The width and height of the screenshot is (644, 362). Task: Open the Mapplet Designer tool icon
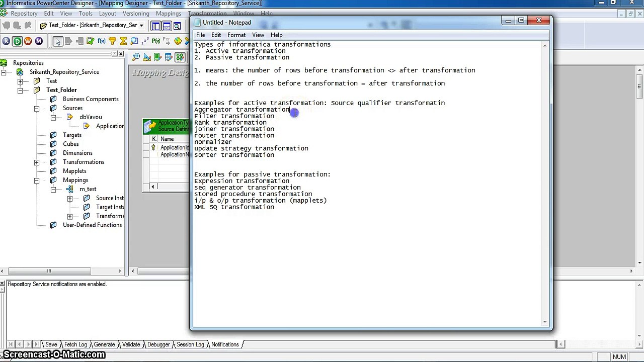click(169, 57)
